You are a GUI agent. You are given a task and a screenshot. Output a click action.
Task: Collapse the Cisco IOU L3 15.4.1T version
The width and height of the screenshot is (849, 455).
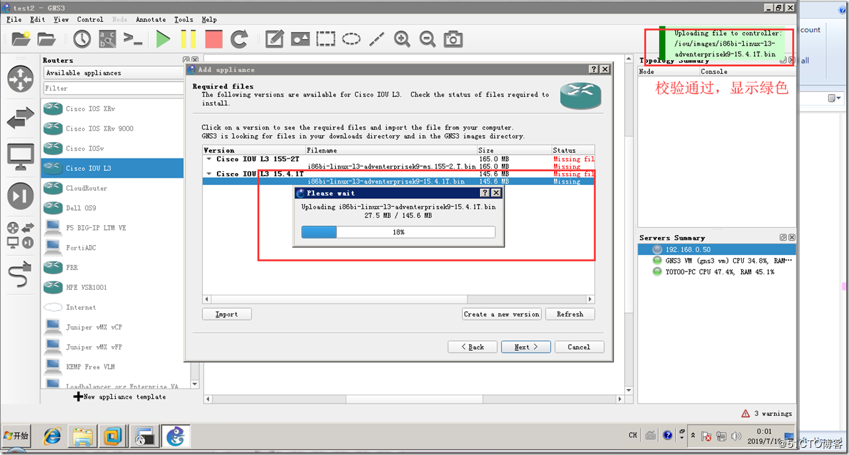[x=209, y=174]
